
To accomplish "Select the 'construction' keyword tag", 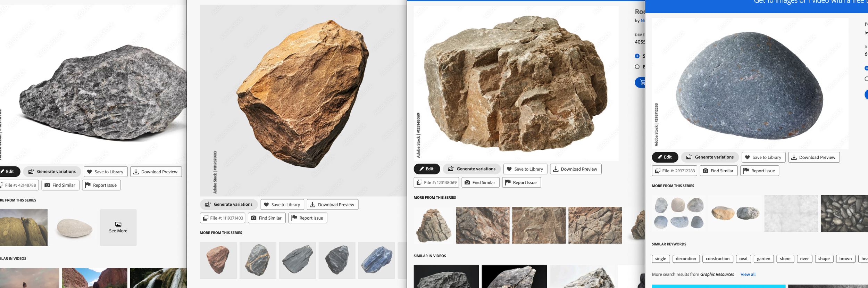I will (x=718, y=259).
